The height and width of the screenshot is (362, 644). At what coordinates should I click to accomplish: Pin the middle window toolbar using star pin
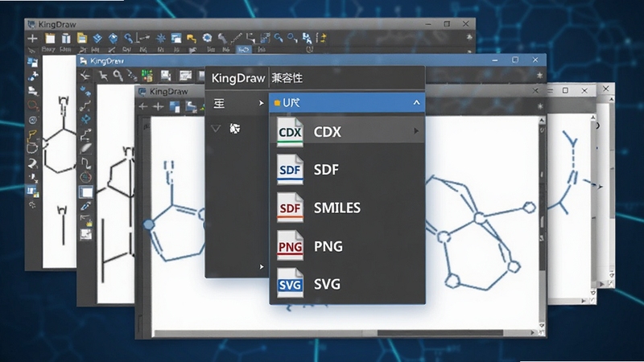pyautogui.click(x=539, y=76)
